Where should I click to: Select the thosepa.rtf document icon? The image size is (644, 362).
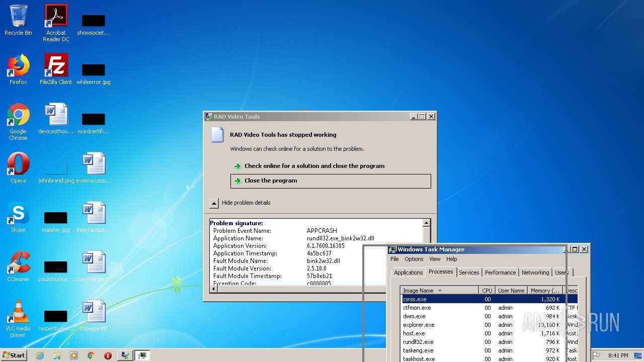point(94,316)
